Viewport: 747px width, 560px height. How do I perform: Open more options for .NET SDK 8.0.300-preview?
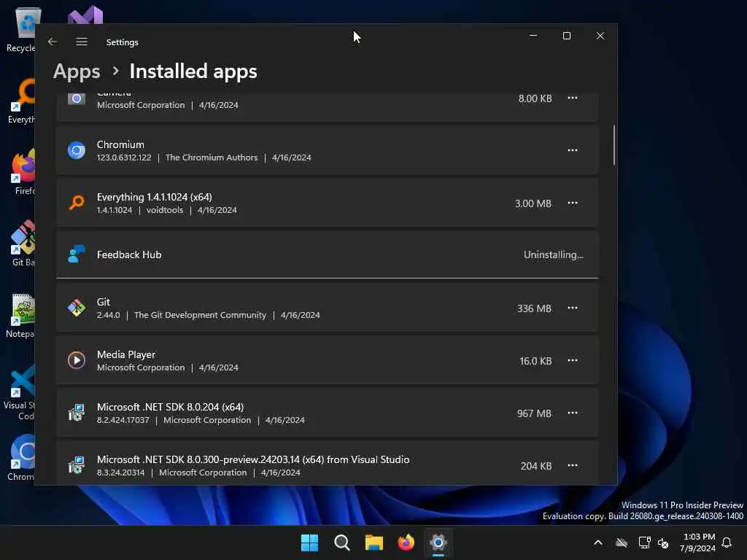(572, 465)
